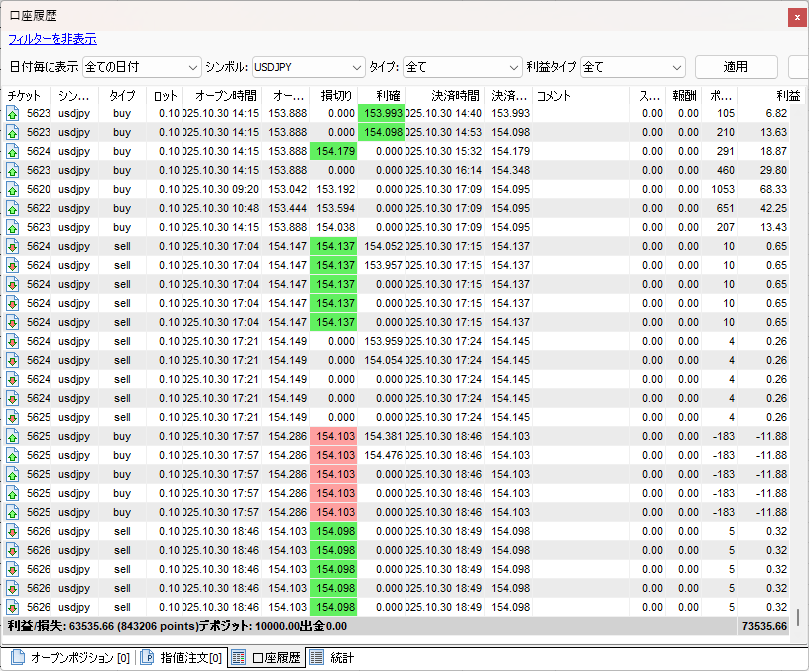Expand the 利益タイプ dropdown
809x671 pixels.
coord(632,67)
